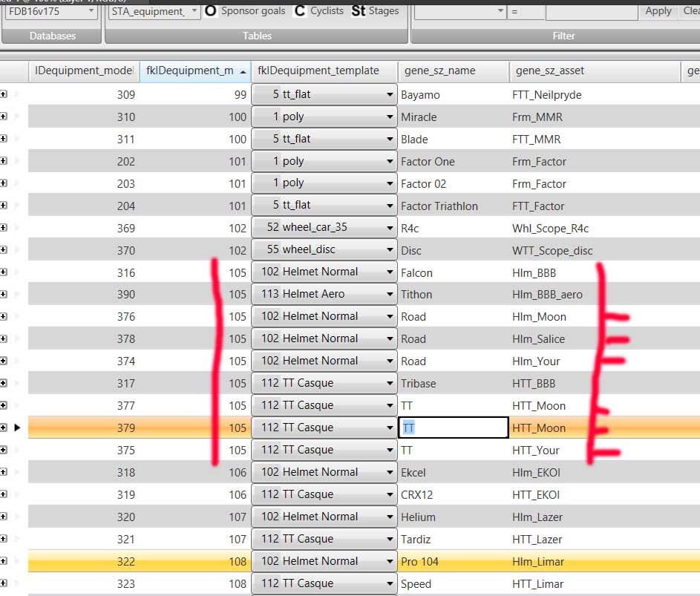Open the Sponsor goals table

pyautogui.click(x=245, y=11)
